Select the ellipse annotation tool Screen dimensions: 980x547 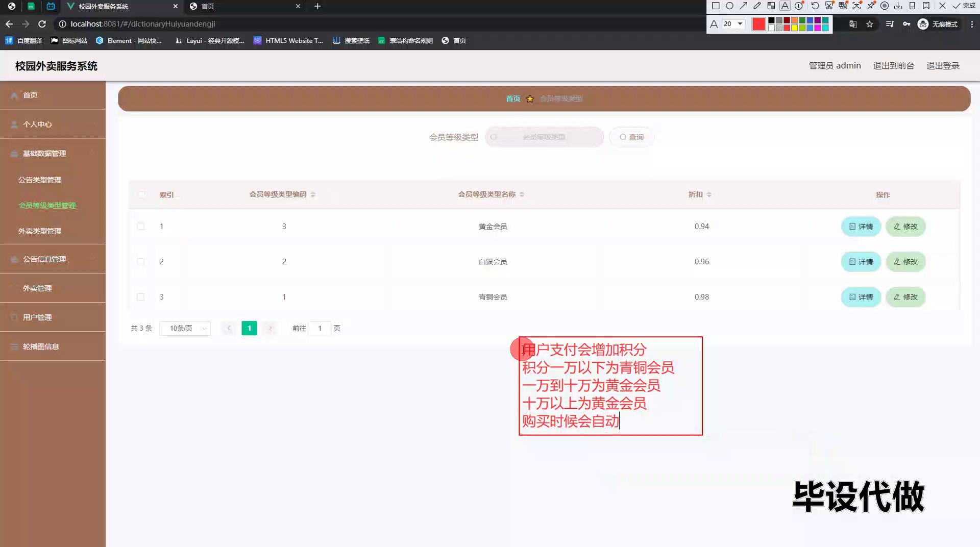pyautogui.click(x=729, y=6)
